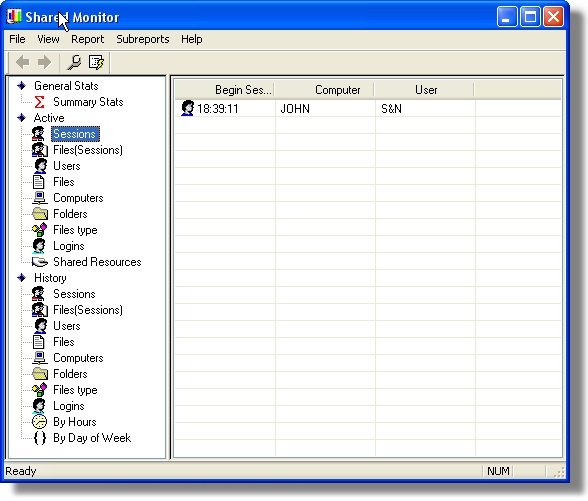Open Active Files(Sessions) report
Image resolution: width=588 pixels, height=501 pixels.
[88, 150]
